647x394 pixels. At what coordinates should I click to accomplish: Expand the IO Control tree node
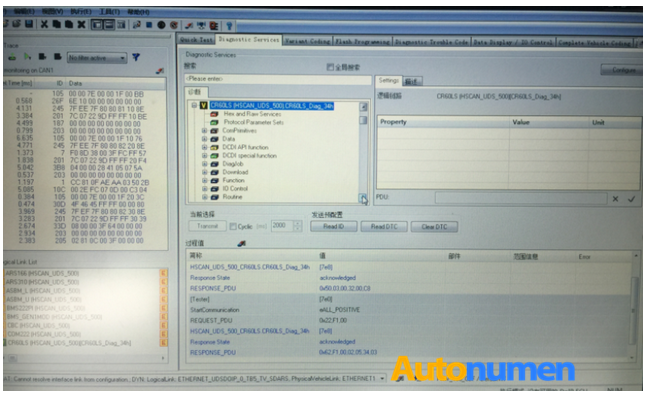pyautogui.click(x=204, y=189)
